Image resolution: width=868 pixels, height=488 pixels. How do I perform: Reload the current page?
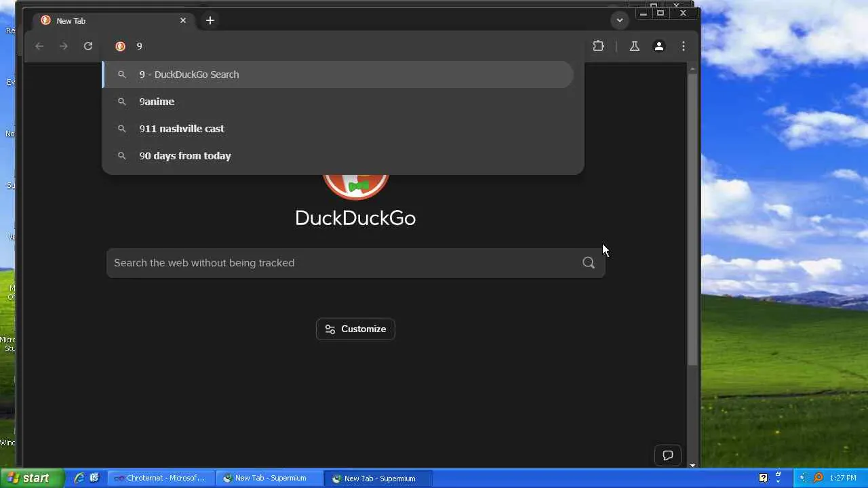point(88,46)
